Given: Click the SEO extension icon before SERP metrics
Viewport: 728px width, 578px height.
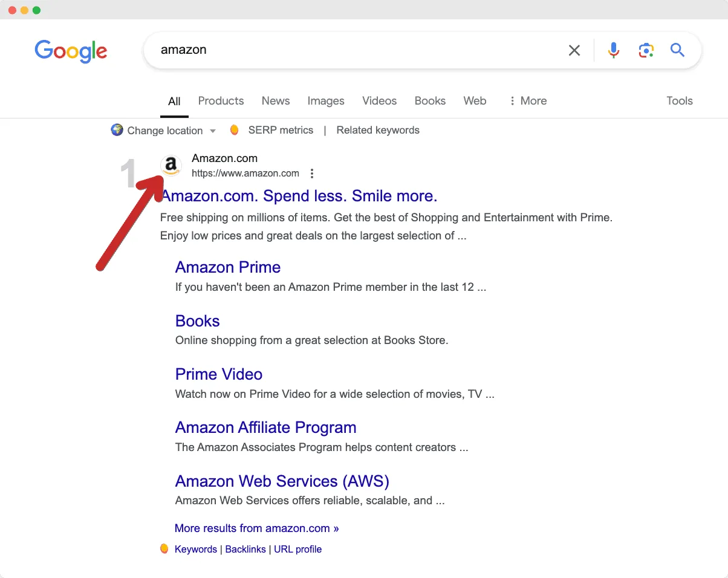Looking at the screenshot, I should click(x=234, y=129).
